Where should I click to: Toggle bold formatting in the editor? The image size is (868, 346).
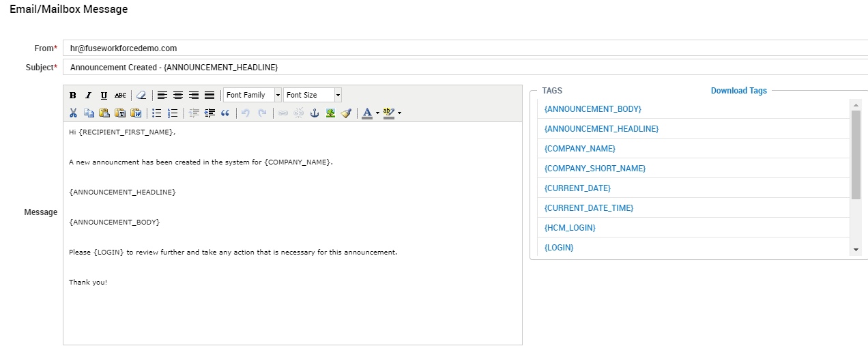pos(72,96)
